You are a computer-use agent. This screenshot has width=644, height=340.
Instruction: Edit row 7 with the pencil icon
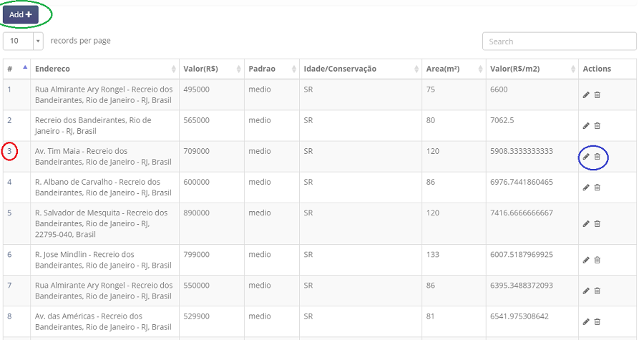click(586, 291)
